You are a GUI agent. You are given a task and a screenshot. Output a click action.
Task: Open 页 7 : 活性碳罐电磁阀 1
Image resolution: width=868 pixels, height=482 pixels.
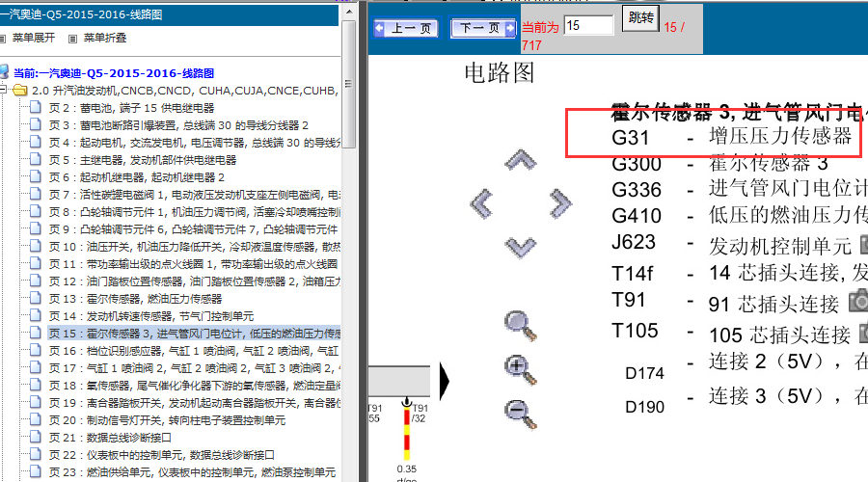[194, 195]
